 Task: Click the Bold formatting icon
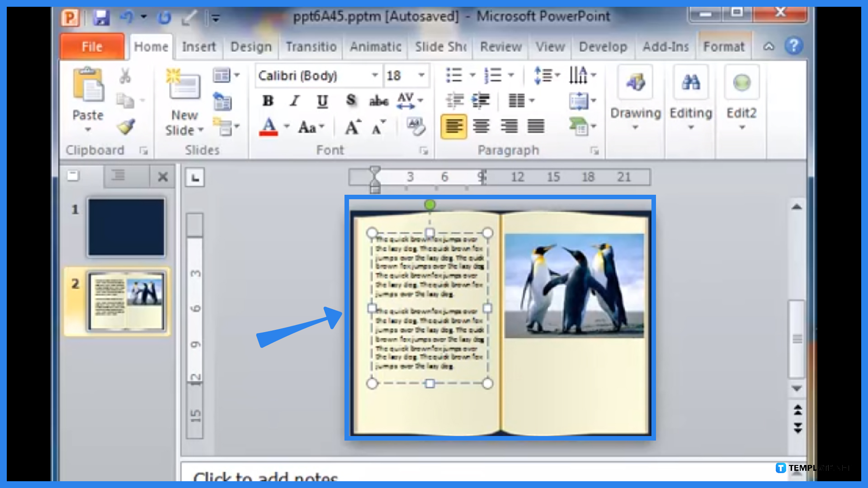(x=267, y=101)
